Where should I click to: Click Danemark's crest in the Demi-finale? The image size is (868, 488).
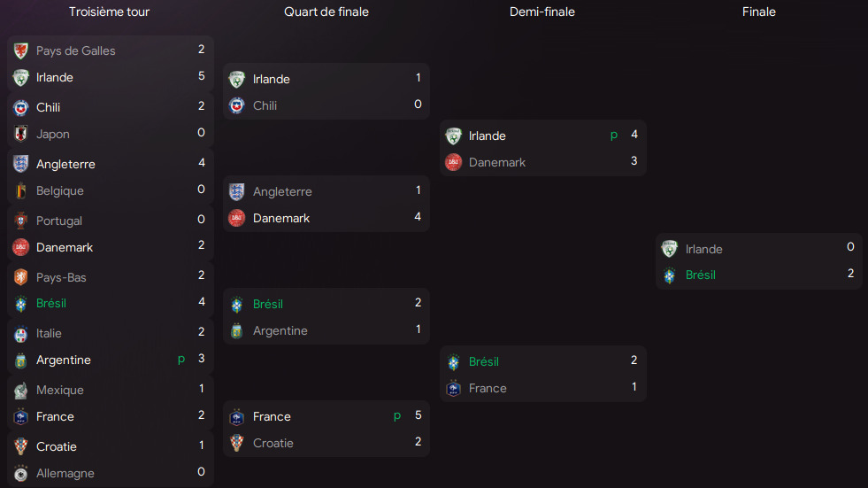pos(453,162)
